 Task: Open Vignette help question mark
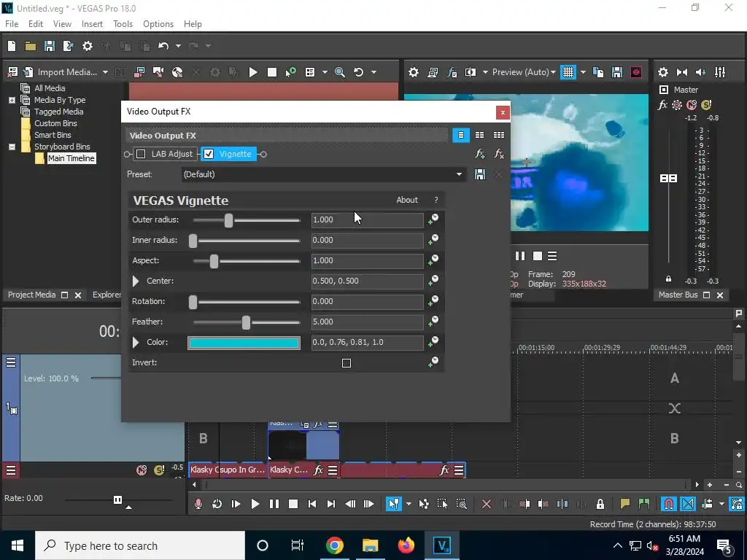point(436,200)
